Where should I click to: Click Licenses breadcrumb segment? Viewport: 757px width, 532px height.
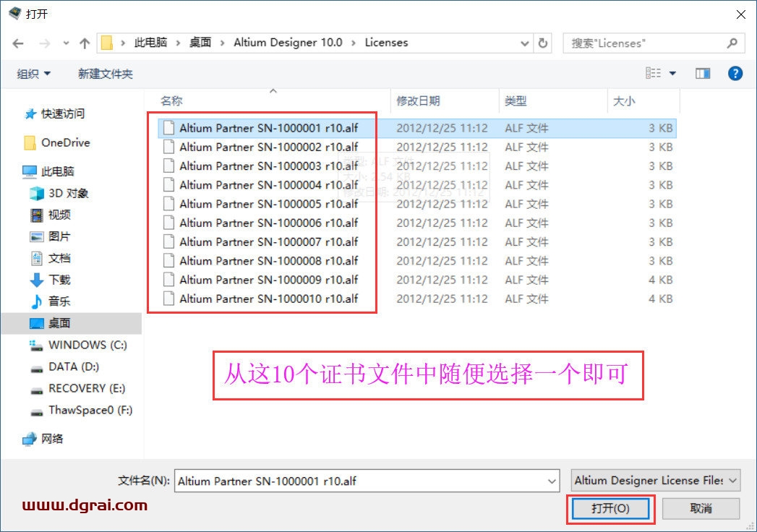pyautogui.click(x=386, y=43)
